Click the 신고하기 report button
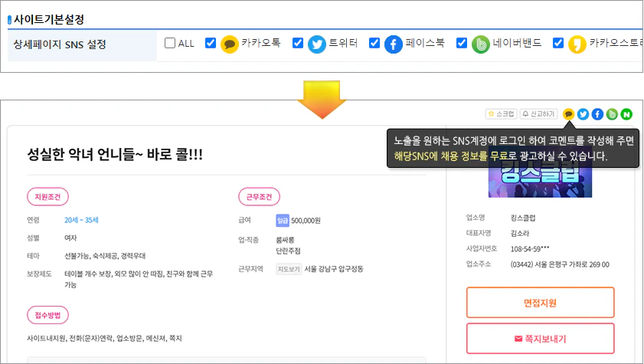The width and height of the screenshot is (644, 364). pyautogui.click(x=539, y=114)
